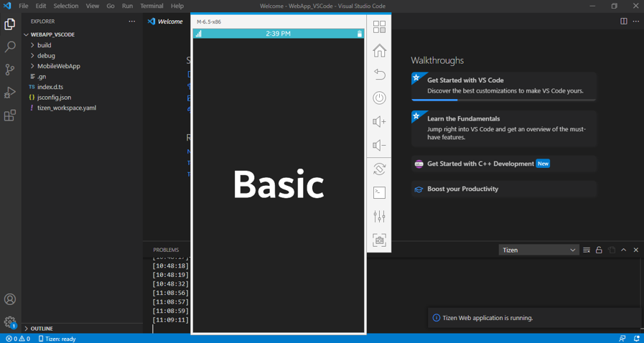
Task: Open the Extensions view in activity bar
Action: pos(10,116)
